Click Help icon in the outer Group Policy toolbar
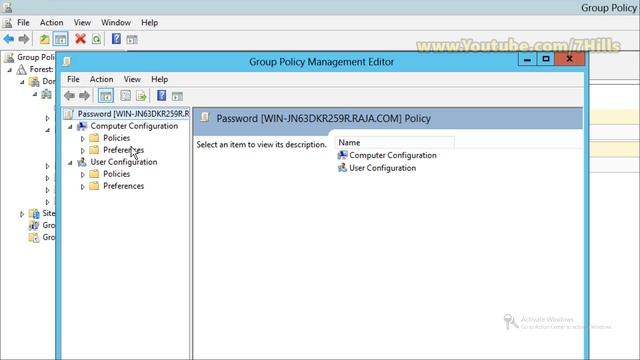Viewport: 640px width, 360px height. point(116,39)
